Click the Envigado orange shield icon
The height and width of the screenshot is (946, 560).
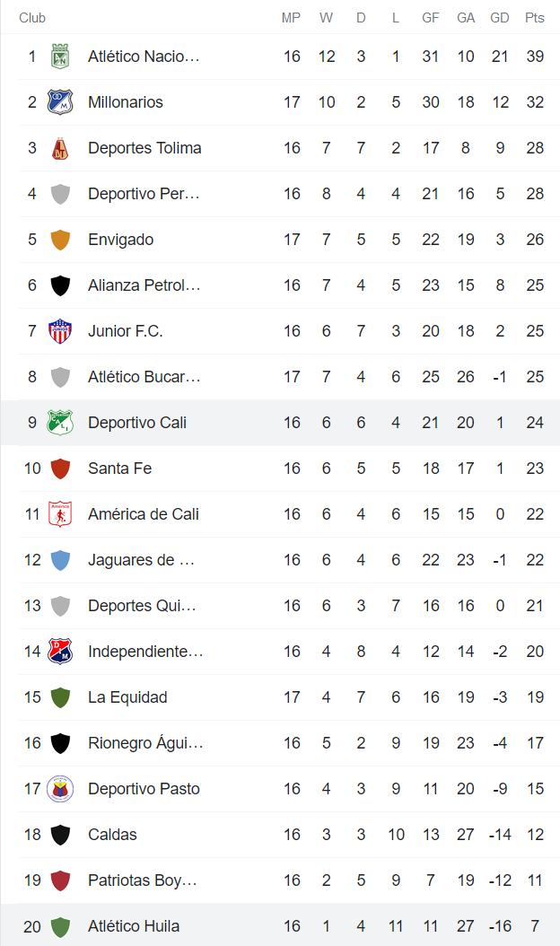coord(61,239)
